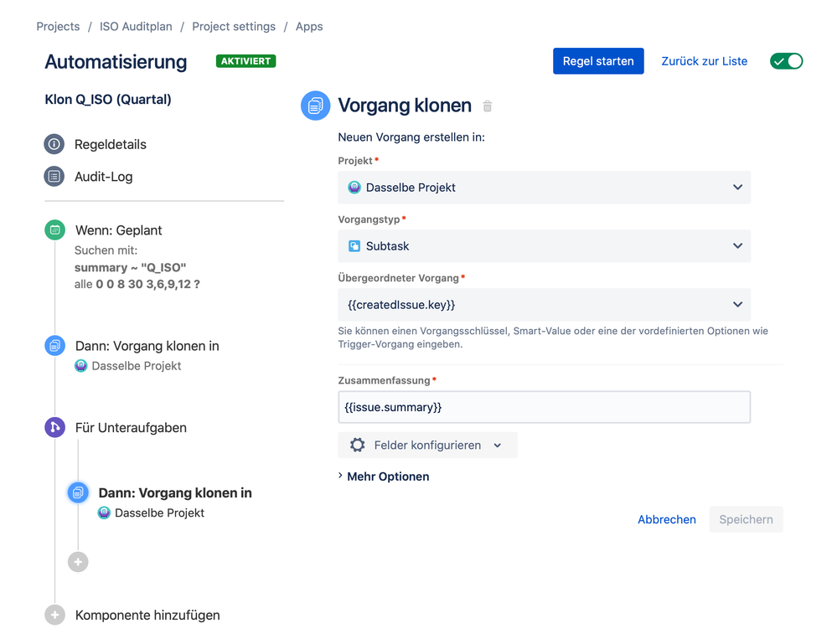Click Abbrechen to cancel changes
This screenshot has height=644, width=837.
(667, 519)
